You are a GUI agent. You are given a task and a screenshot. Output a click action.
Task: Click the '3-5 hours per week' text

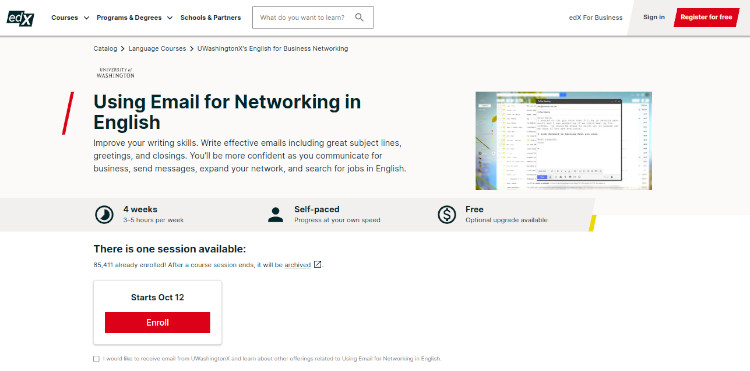153,220
